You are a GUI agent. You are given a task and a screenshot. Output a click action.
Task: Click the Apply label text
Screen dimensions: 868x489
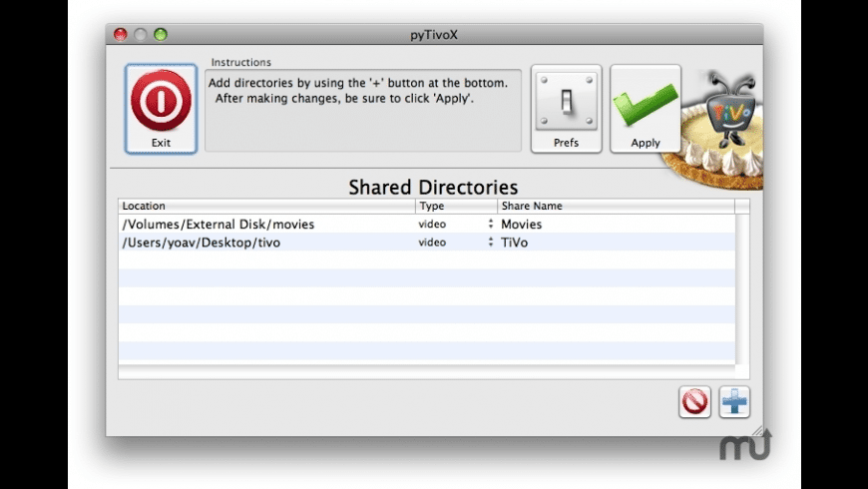tap(646, 143)
